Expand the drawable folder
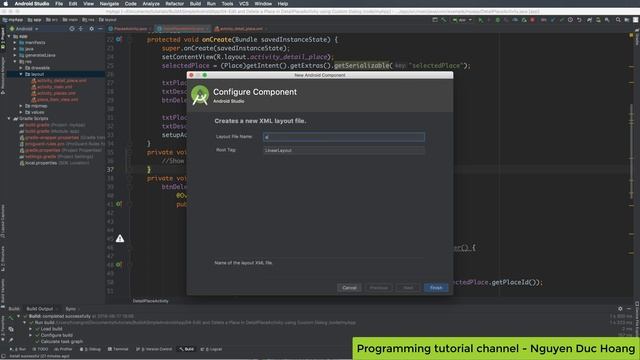This screenshot has width=640, height=360. [21, 68]
